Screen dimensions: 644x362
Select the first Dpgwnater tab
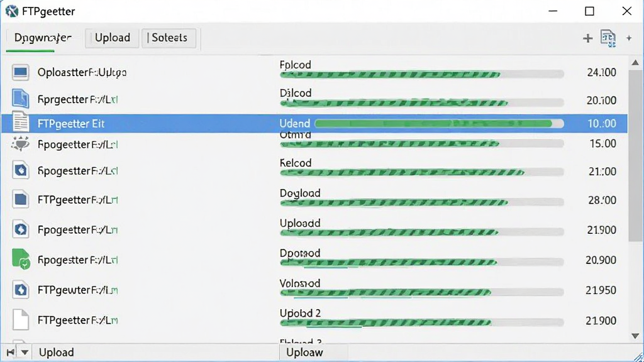[x=43, y=38]
